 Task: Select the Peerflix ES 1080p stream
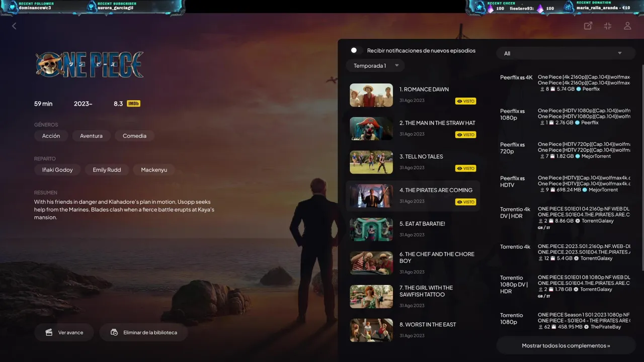tap(565, 117)
